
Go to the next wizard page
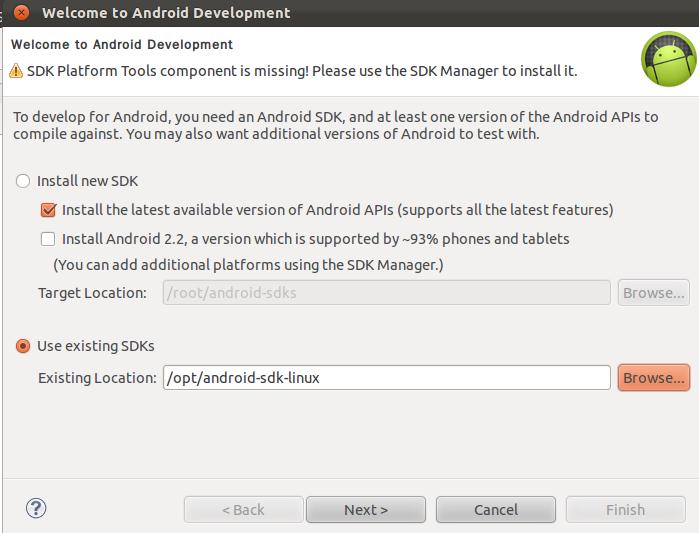[x=366, y=509]
